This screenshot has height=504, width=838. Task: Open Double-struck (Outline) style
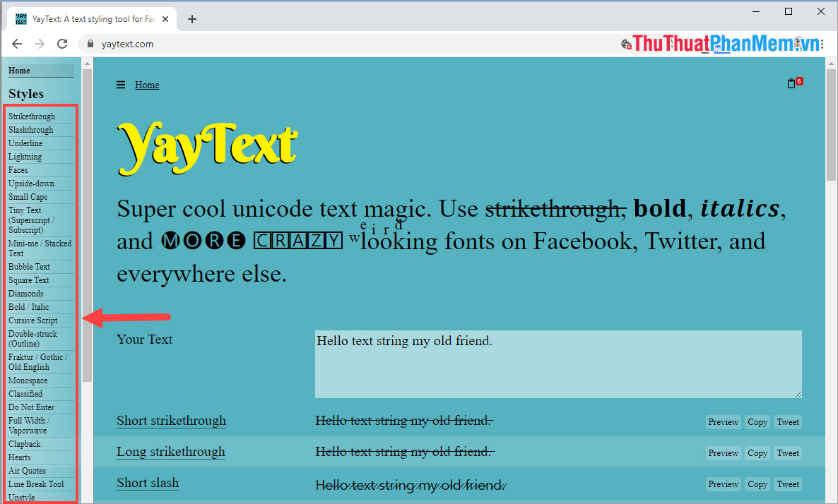(x=33, y=339)
